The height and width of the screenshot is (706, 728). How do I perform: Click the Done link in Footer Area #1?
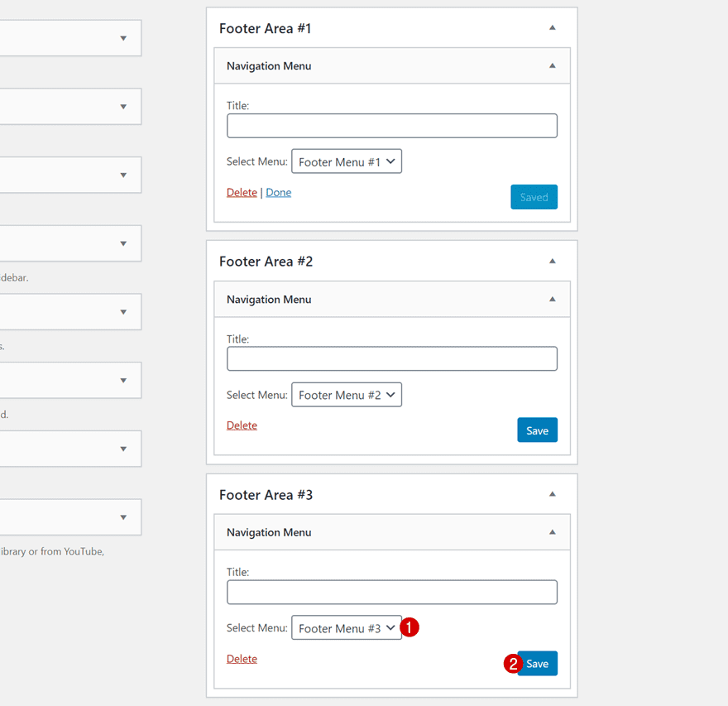coord(278,191)
